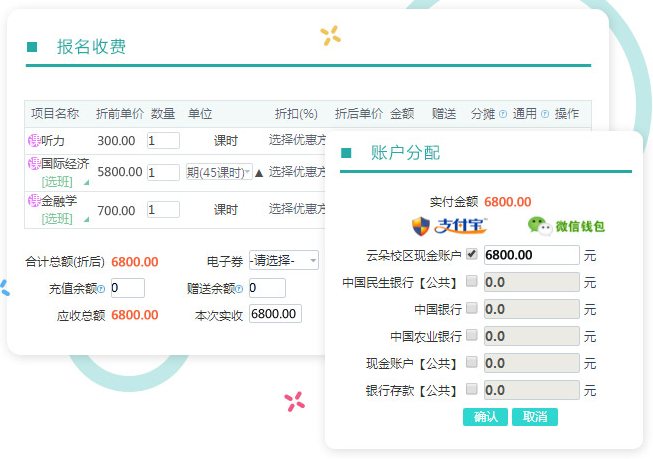Click the 账户分配 dialog title

pyautogui.click(x=405, y=153)
